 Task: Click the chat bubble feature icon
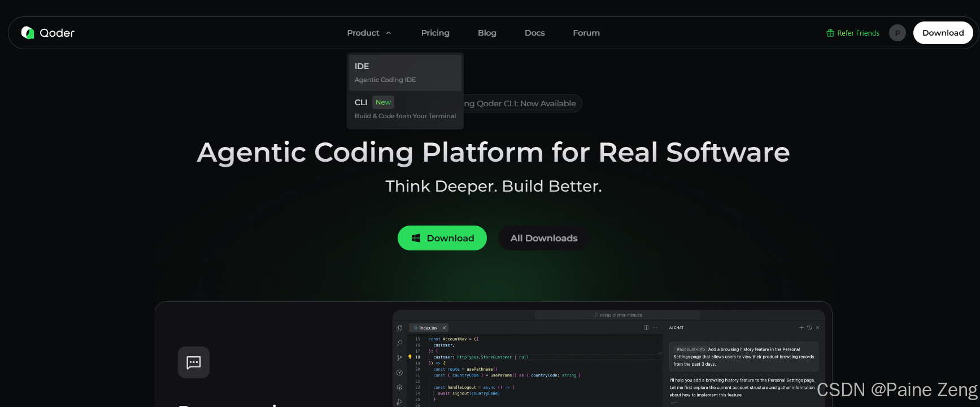(194, 362)
